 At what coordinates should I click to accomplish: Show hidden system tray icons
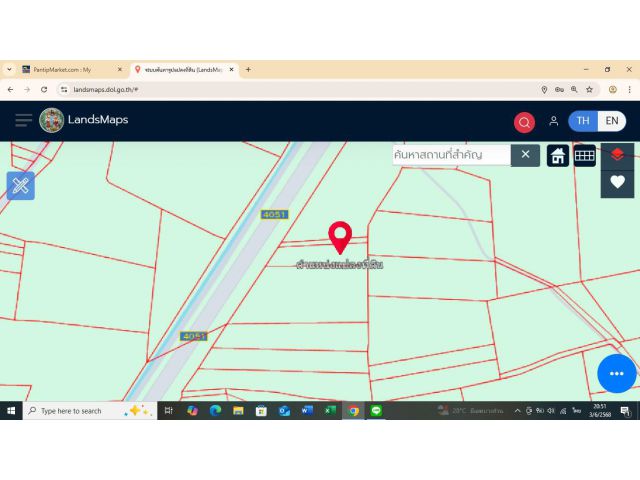[x=517, y=411]
